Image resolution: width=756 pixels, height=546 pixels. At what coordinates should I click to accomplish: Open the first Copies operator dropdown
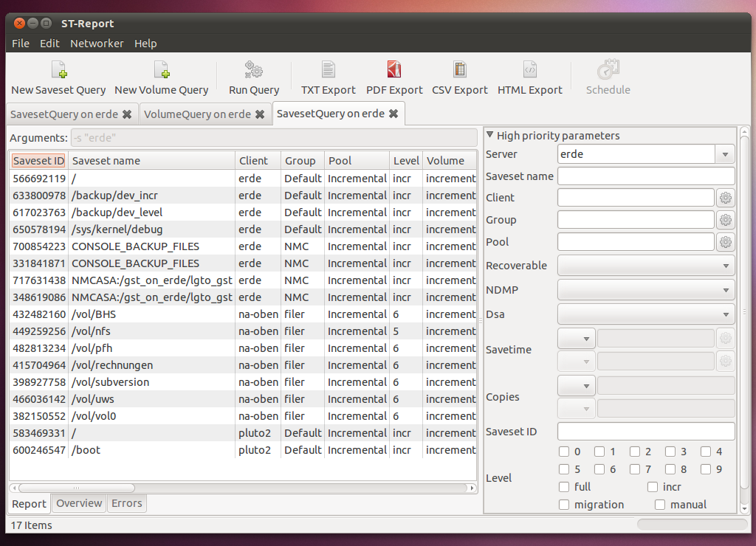576,386
